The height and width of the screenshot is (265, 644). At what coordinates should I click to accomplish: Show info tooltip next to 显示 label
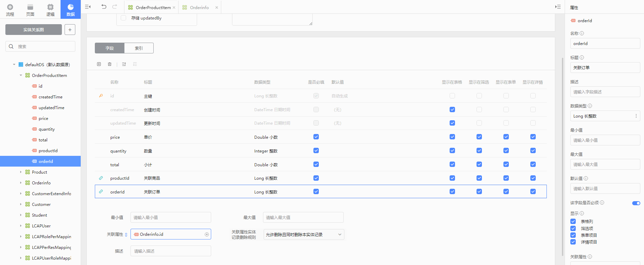[582, 213]
